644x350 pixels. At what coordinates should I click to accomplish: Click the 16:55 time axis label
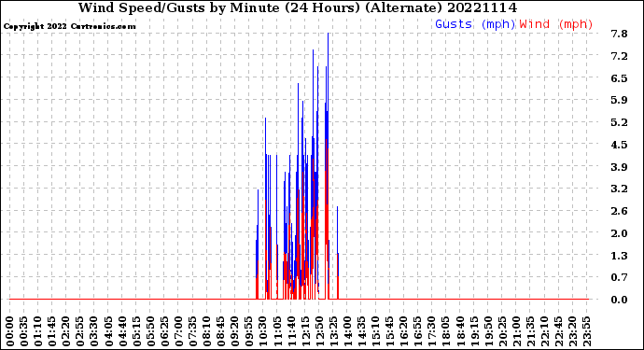[418, 331]
